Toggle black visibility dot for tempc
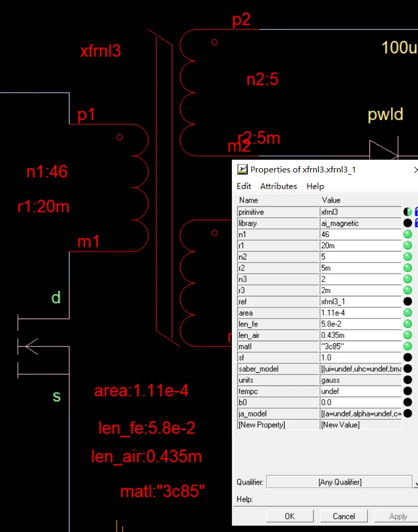418x532 pixels. [407, 391]
